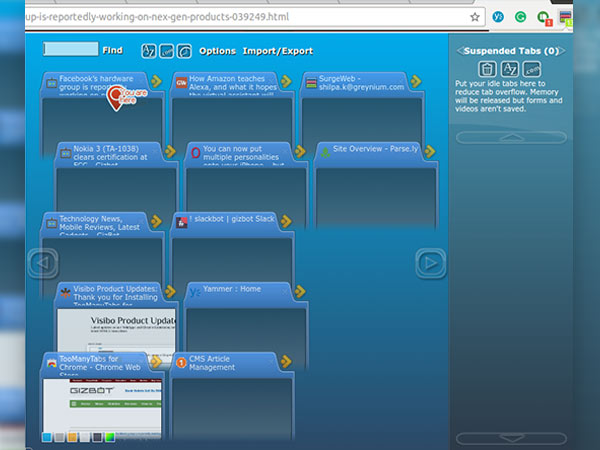
Task: Click the green Grammarly extension icon
Action: (521, 17)
